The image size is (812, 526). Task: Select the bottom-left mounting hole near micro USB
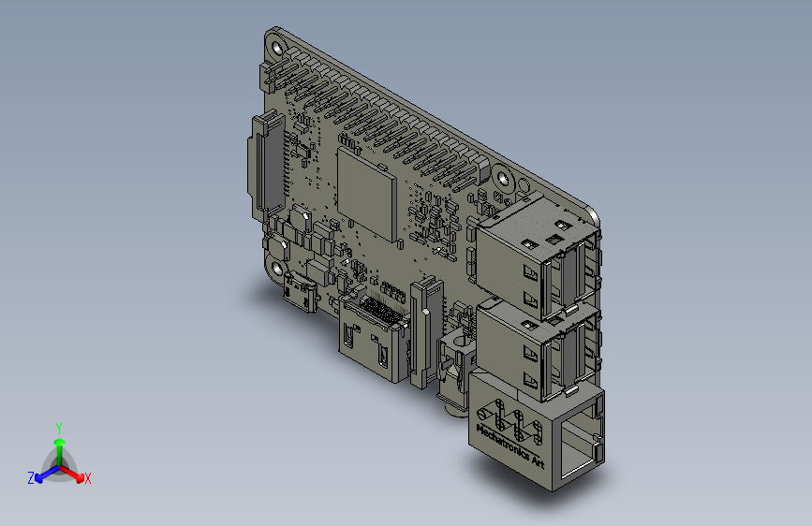click(x=276, y=269)
